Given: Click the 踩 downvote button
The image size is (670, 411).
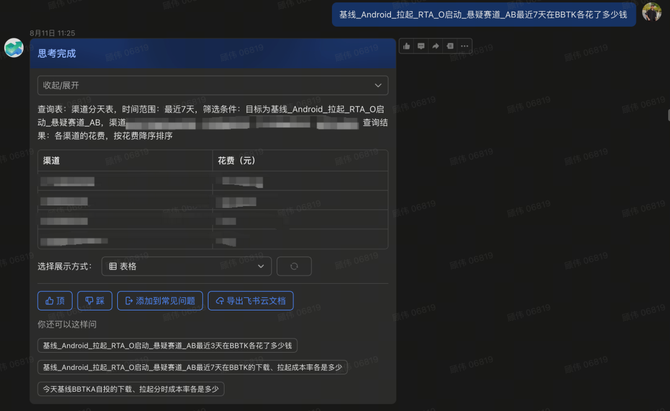Looking at the screenshot, I should click(94, 300).
